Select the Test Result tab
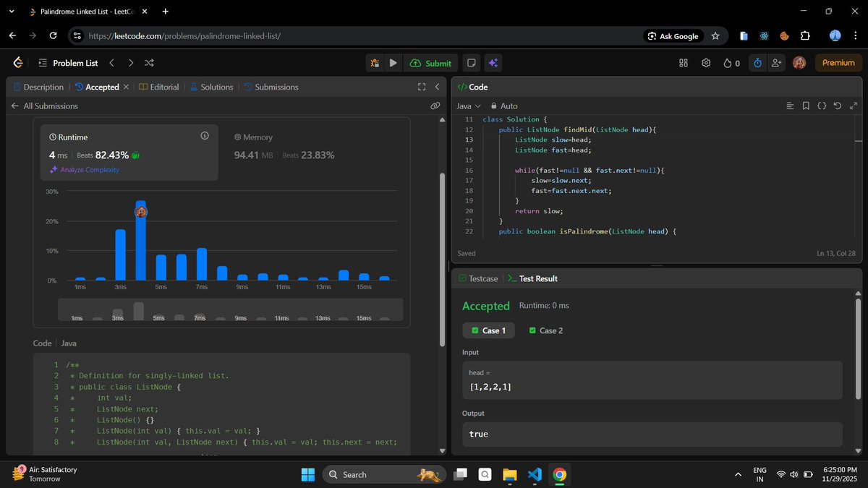The width and height of the screenshot is (868, 488). tap(532, 278)
